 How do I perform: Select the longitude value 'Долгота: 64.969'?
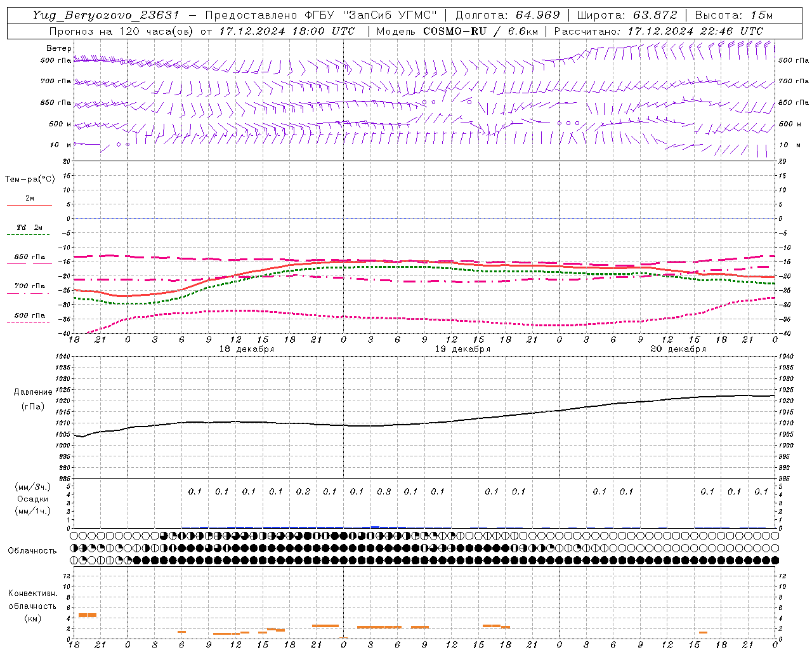(x=507, y=15)
